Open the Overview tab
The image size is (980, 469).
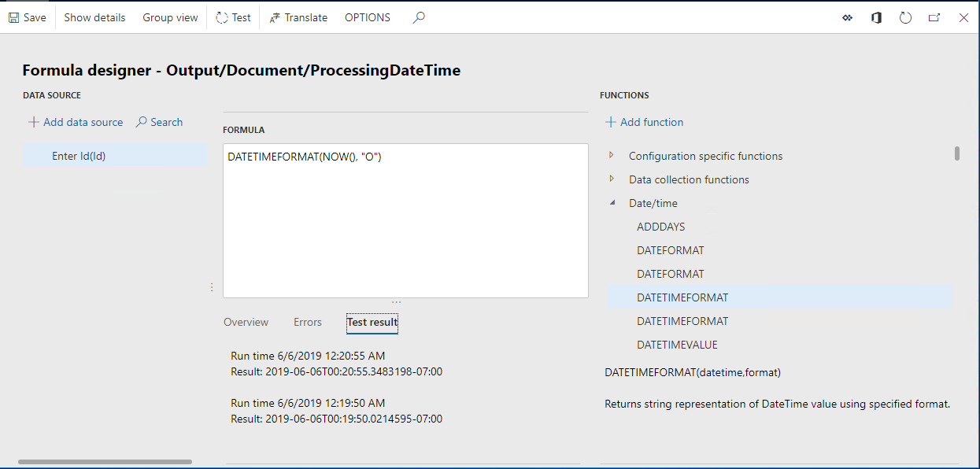pyautogui.click(x=246, y=322)
